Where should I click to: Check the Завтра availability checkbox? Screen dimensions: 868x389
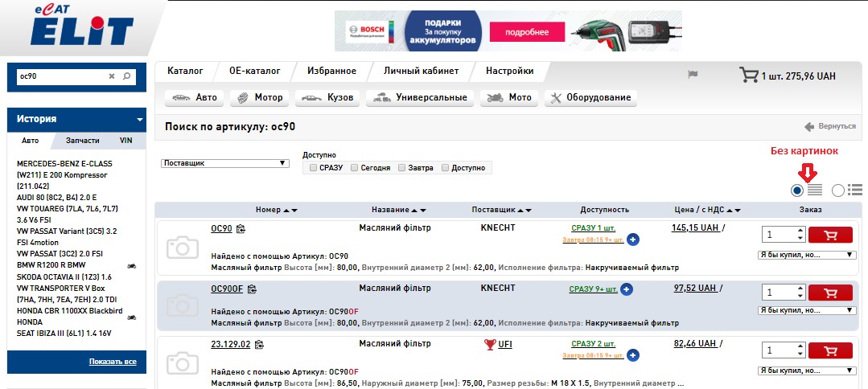pos(402,168)
